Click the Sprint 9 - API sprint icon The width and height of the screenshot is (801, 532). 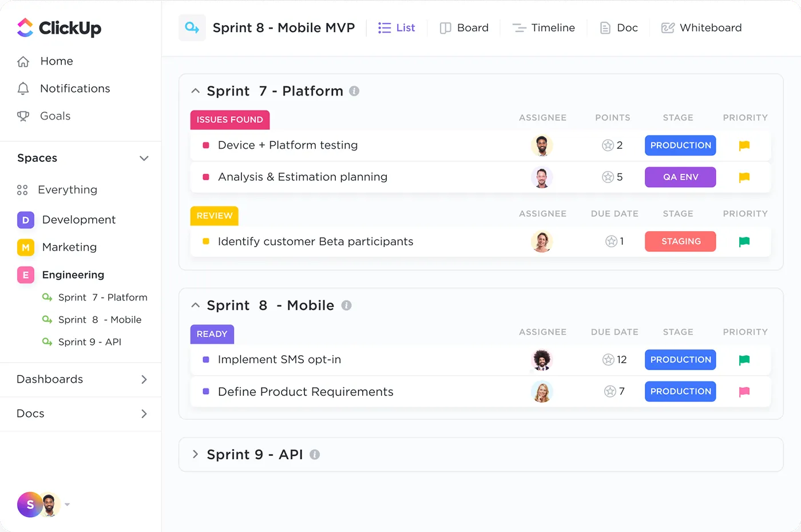tap(46, 342)
